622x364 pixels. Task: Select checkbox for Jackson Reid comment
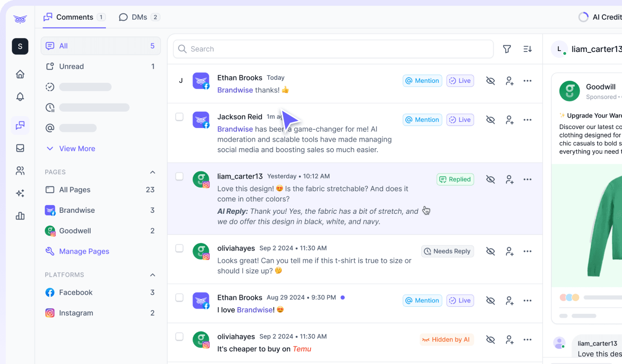click(x=180, y=117)
